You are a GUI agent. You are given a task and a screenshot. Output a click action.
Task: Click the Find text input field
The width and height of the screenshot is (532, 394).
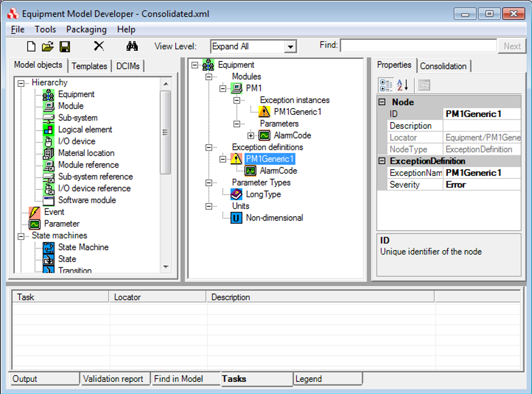418,46
